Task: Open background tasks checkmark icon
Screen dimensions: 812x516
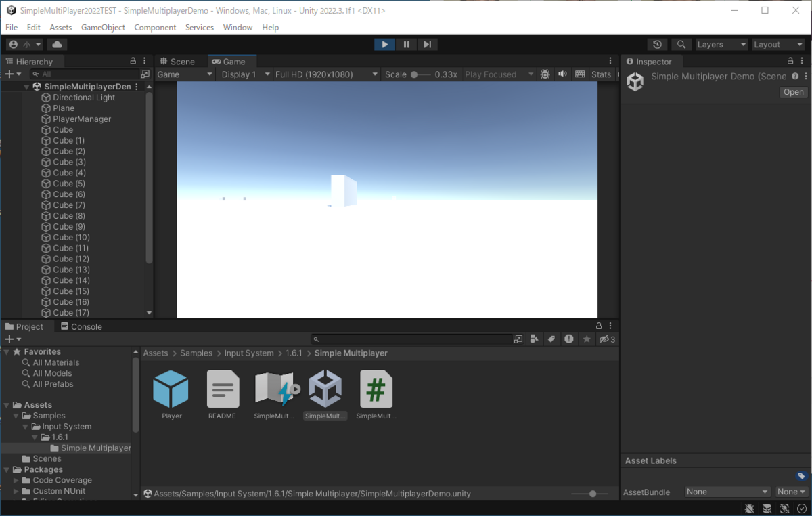Action: point(802,509)
